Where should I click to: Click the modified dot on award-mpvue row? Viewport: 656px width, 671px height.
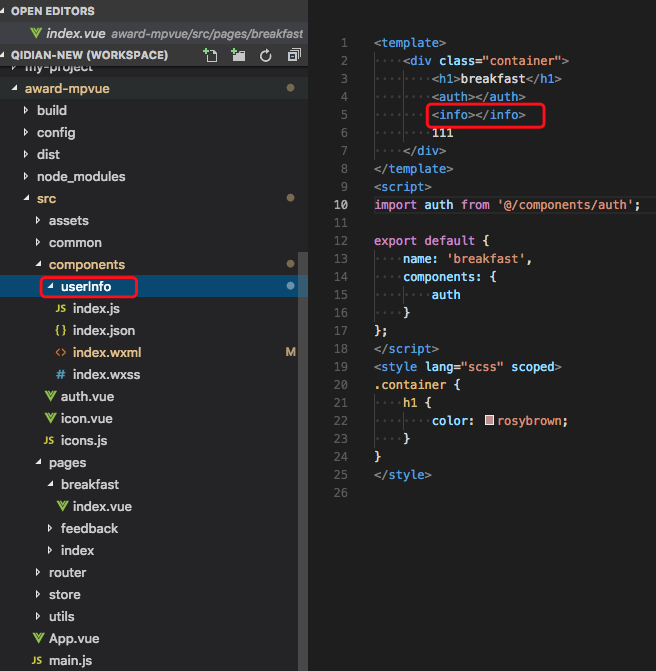291,88
